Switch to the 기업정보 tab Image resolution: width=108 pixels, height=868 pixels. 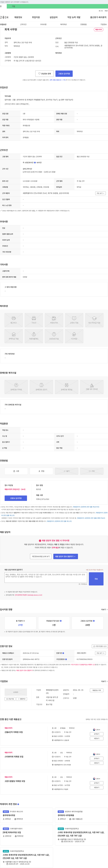pos(104,24)
